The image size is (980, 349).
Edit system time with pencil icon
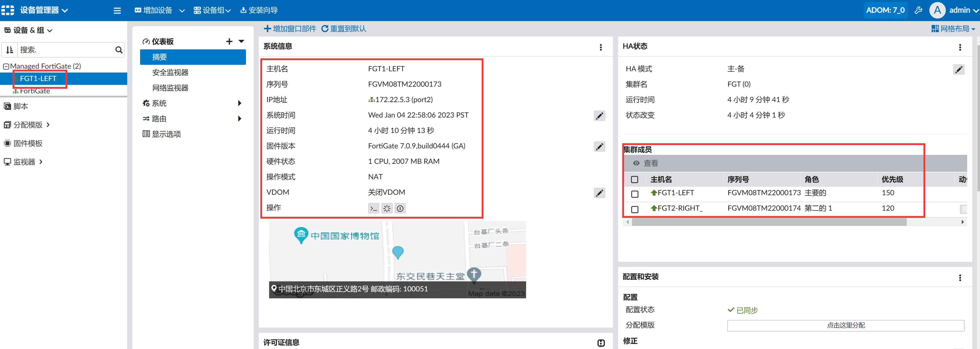point(599,116)
